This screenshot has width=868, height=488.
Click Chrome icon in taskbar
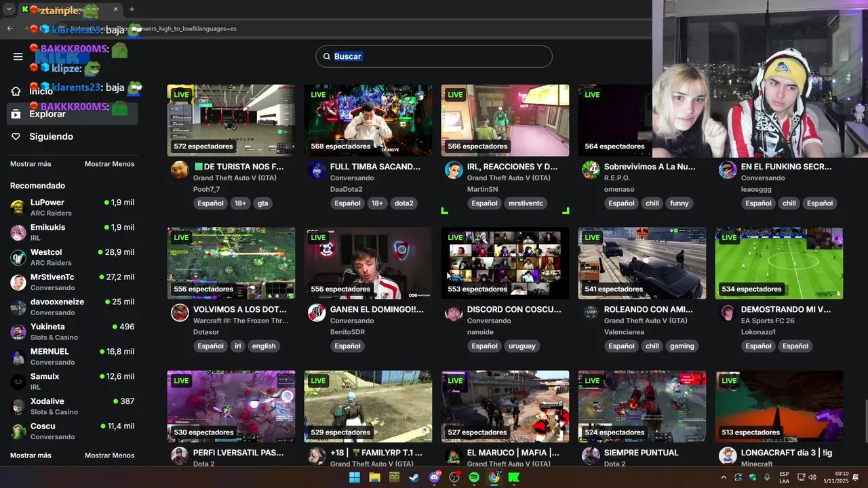[494, 477]
